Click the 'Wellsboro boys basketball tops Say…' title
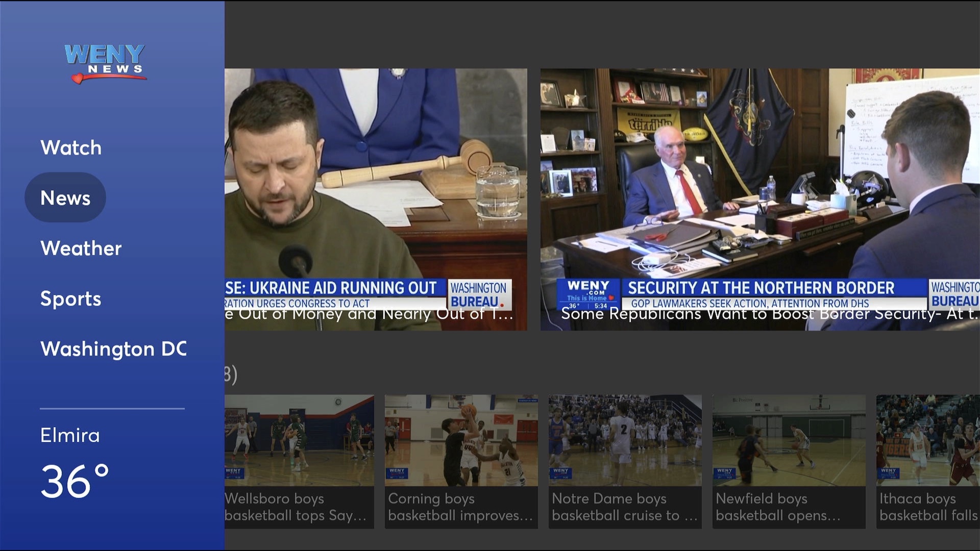The image size is (980, 551). pyautogui.click(x=296, y=507)
